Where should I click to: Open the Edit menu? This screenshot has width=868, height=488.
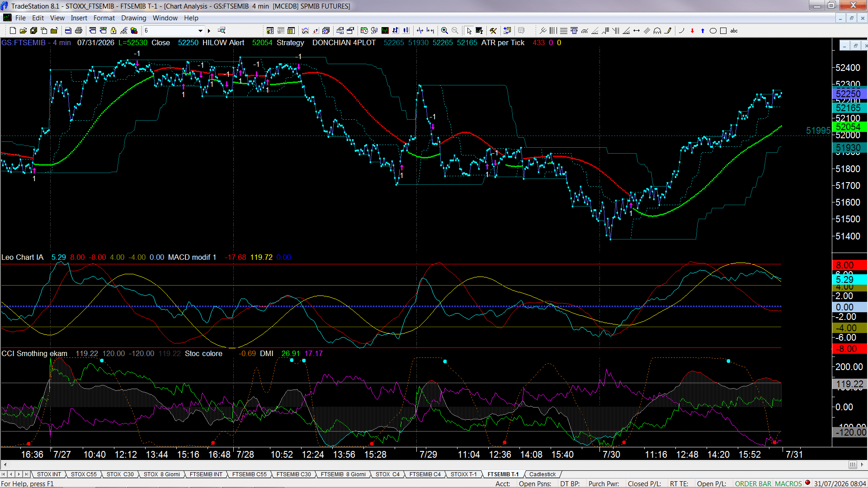(38, 18)
